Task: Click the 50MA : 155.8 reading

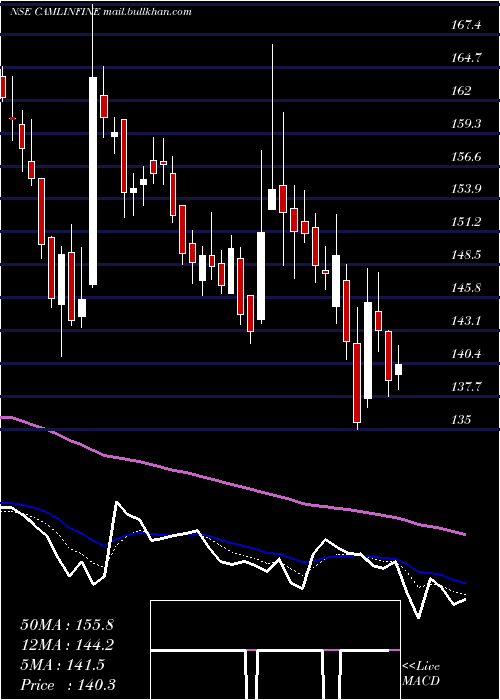Action: coord(67,625)
